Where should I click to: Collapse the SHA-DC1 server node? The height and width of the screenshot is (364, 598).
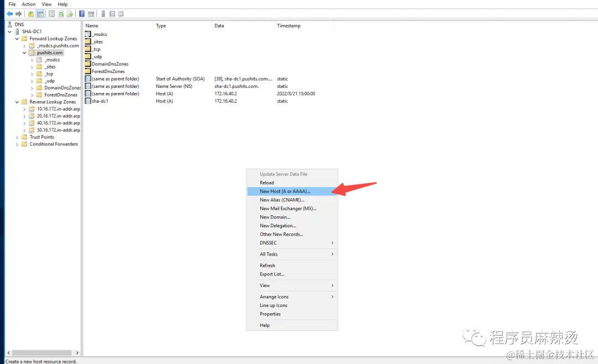(x=10, y=32)
